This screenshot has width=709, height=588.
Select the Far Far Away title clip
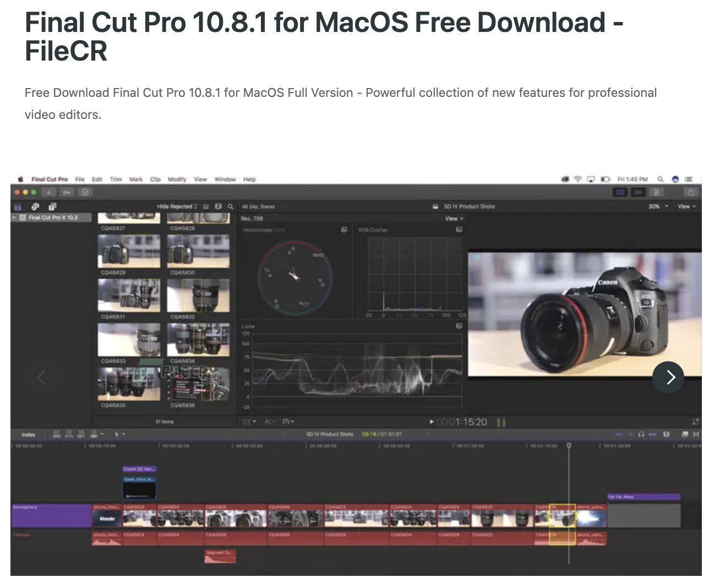tap(643, 497)
